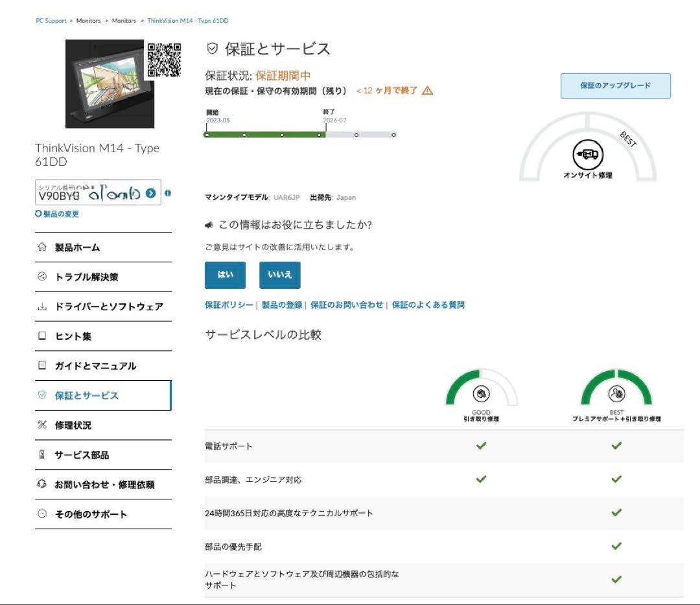Click the サービス部品 service parts icon
700x605 pixels.
tap(43, 455)
